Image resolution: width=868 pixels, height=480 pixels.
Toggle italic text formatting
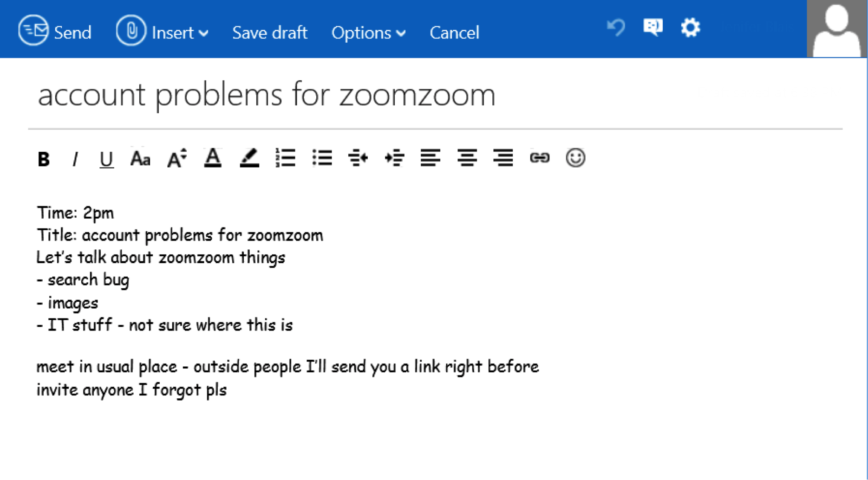tap(75, 159)
